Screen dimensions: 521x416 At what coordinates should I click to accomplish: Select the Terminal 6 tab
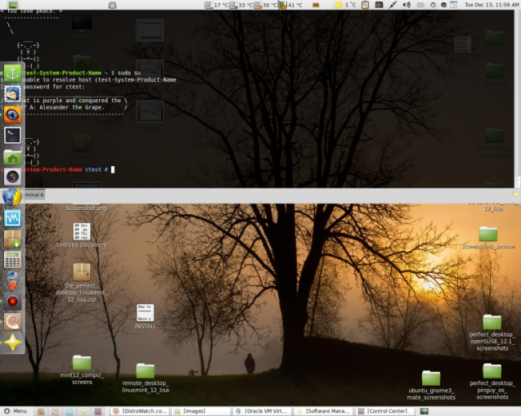pos(33,195)
